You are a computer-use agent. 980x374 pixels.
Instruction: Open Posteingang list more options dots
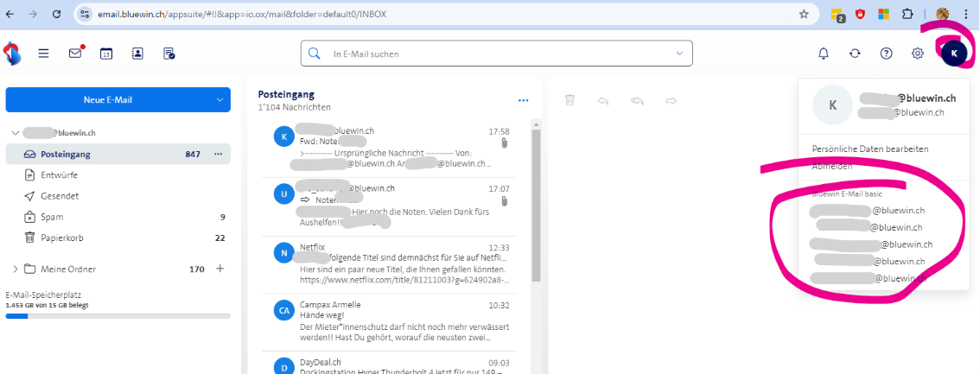(524, 100)
